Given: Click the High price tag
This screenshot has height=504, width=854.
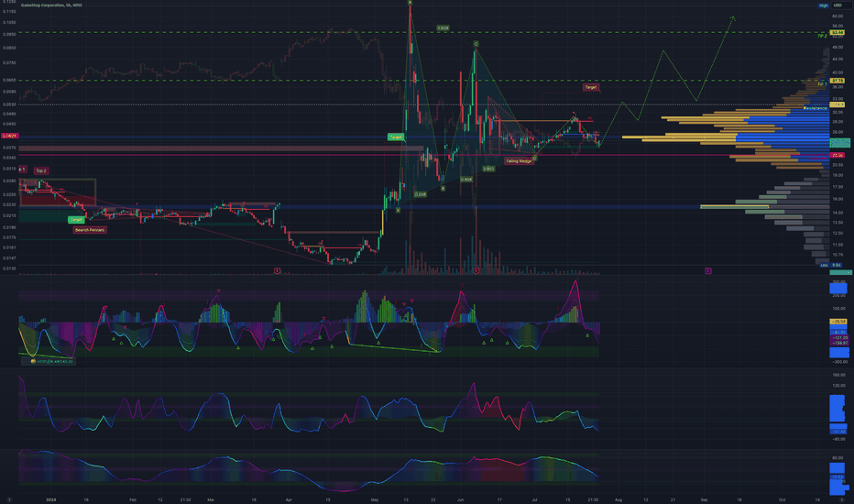Looking at the screenshot, I should coord(823,5).
